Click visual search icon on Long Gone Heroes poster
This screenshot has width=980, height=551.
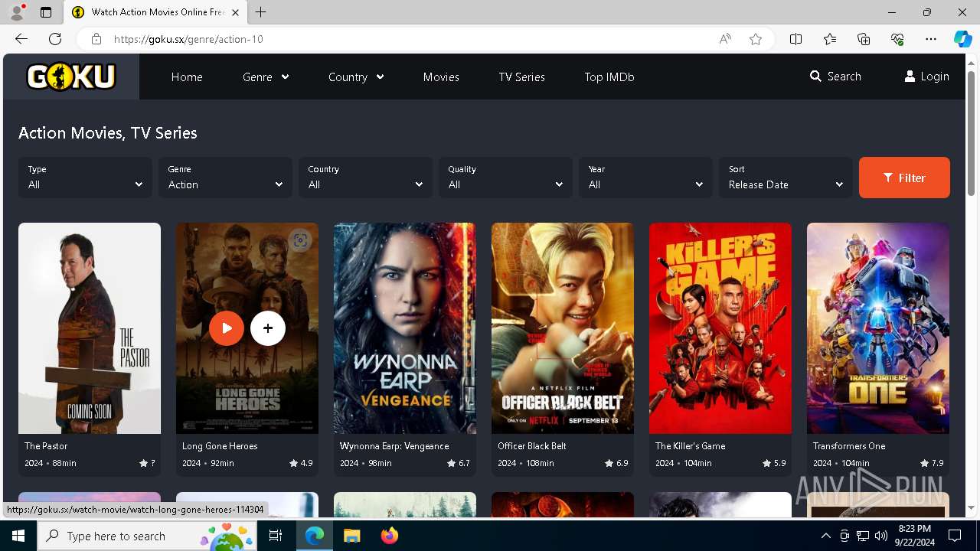[x=300, y=241]
